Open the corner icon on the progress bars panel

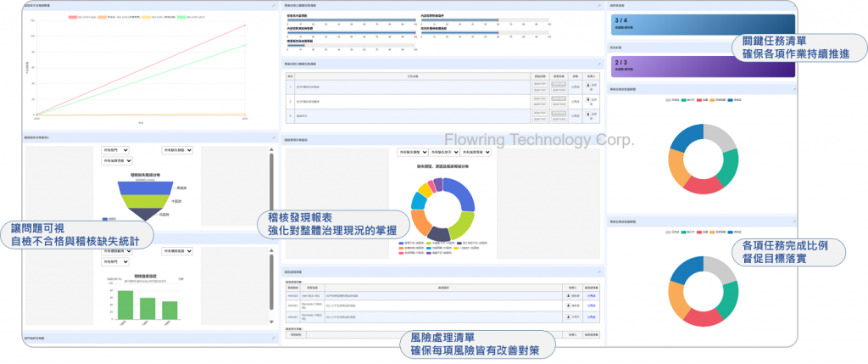coord(599,6)
